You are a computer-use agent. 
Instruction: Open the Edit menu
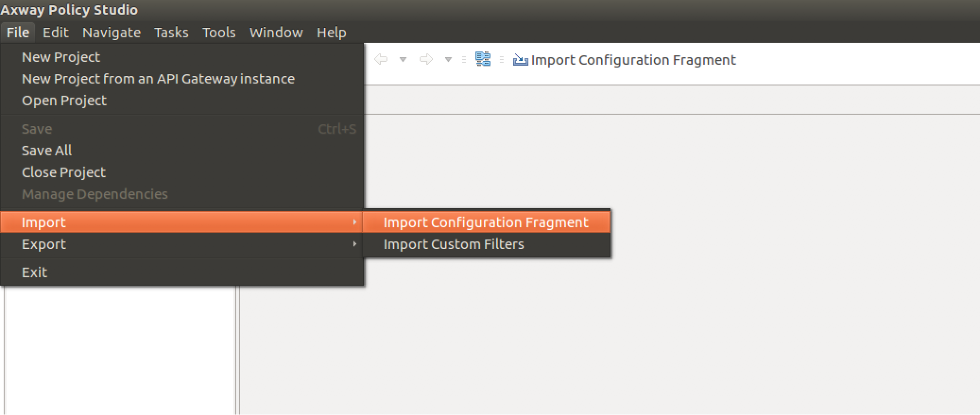[55, 32]
